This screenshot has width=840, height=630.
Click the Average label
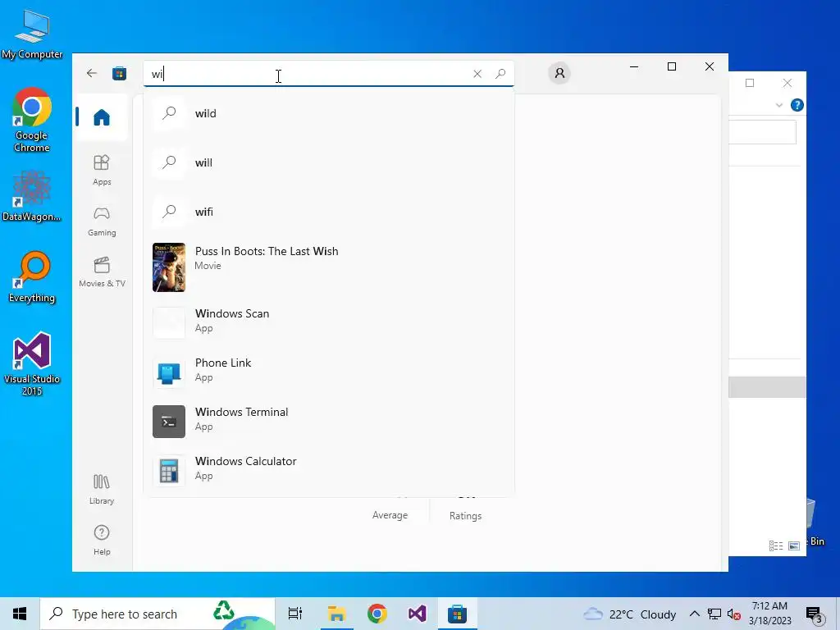[390, 515]
